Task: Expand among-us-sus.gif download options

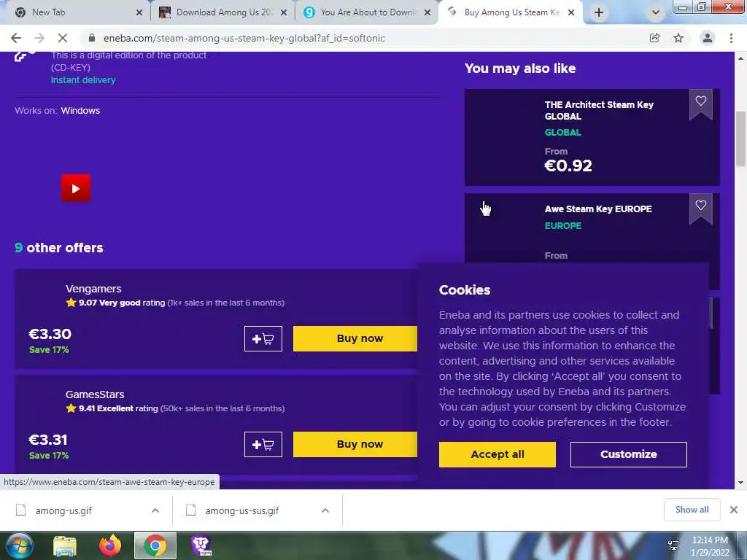Action: 325,510
